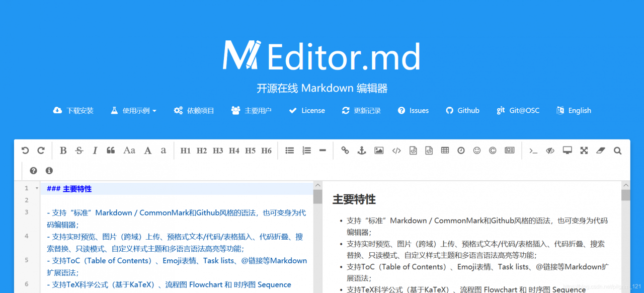Image resolution: width=644 pixels, height=293 pixels.
Task: Toggle HTML preview with monitor icon
Action: click(568, 150)
